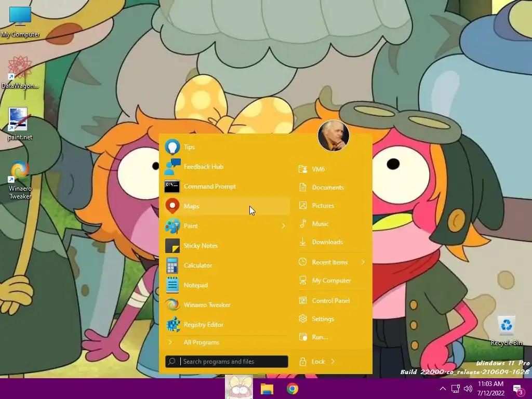Image resolution: width=532 pixels, height=399 pixels.
Task: Click the Start button on taskbar
Action: click(239, 387)
